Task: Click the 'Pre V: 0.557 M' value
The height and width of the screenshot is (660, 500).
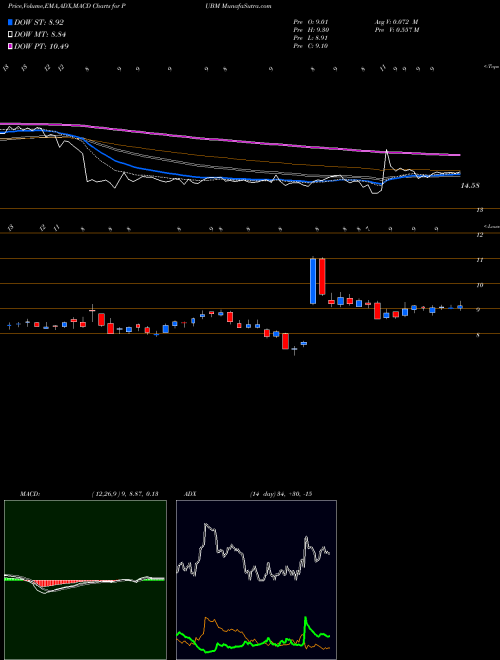Action: [x=396, y=30]
